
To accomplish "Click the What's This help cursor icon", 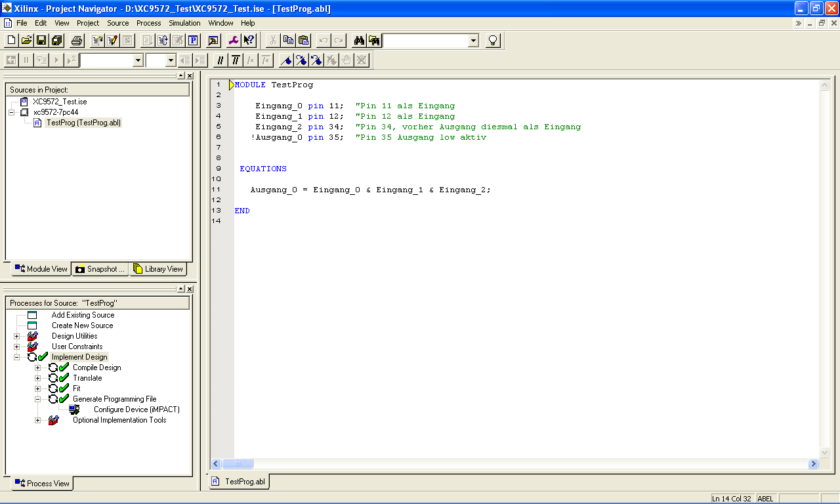I will pyautogui.click(x=249, y=41).
